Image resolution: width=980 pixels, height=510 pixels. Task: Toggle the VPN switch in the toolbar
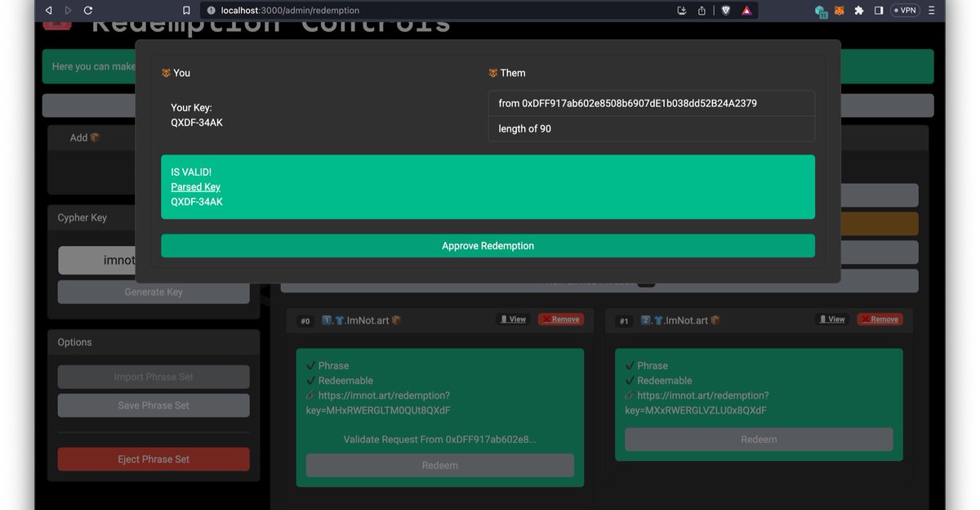point(905,11)
